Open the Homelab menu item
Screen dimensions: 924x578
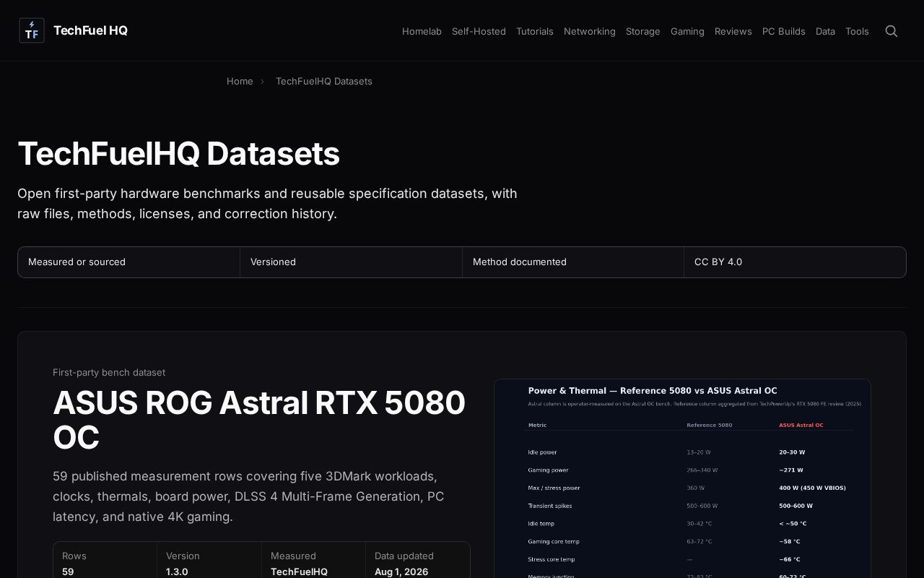pos(422,31)
